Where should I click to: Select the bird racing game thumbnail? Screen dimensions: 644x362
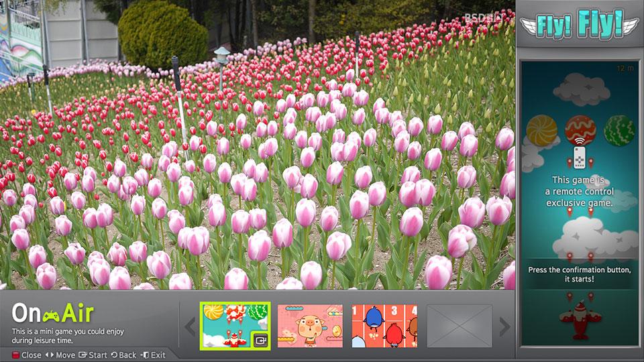point(385,326)
